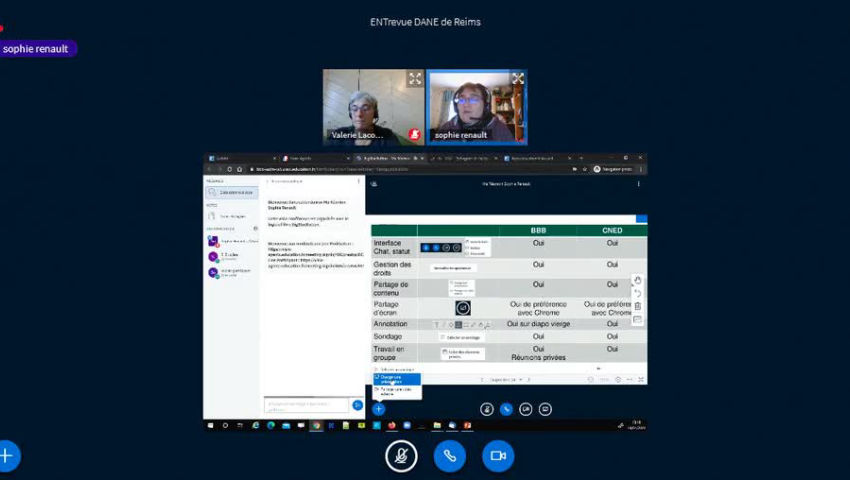Click the send message button in chat
Viewport: 850px width, 480px height.
(358, 405)
